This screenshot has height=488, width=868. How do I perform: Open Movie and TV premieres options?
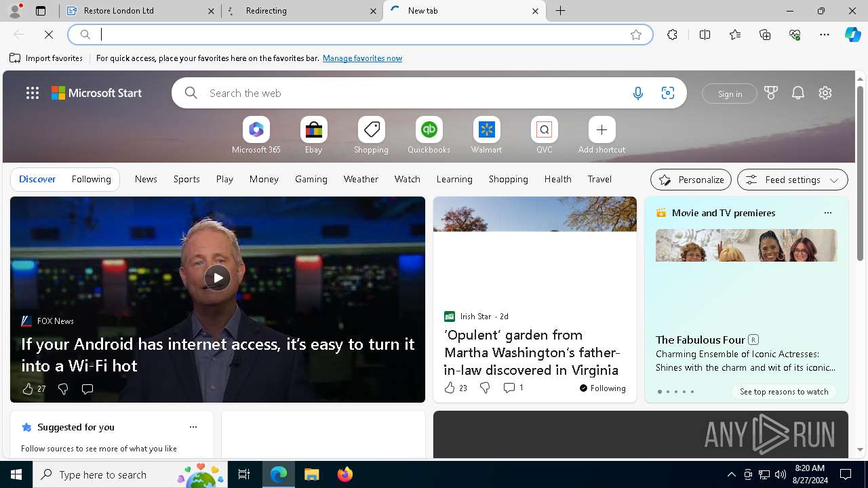(x=827, y=213)
